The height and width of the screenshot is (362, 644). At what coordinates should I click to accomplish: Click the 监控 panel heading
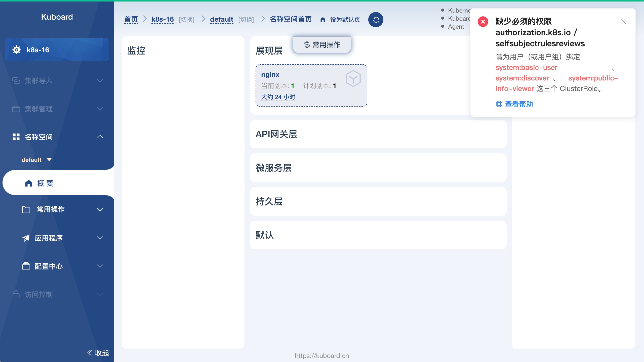coord(136,51)
